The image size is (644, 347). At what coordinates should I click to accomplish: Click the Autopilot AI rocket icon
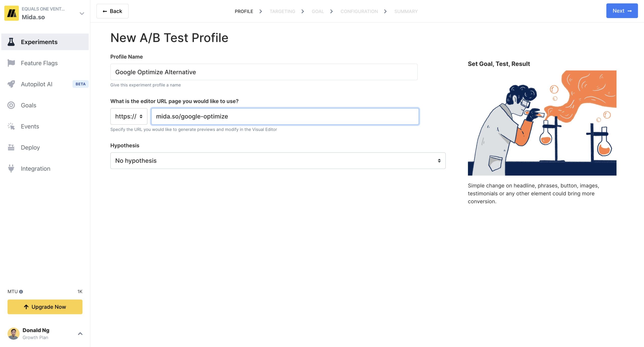point(11,84)
